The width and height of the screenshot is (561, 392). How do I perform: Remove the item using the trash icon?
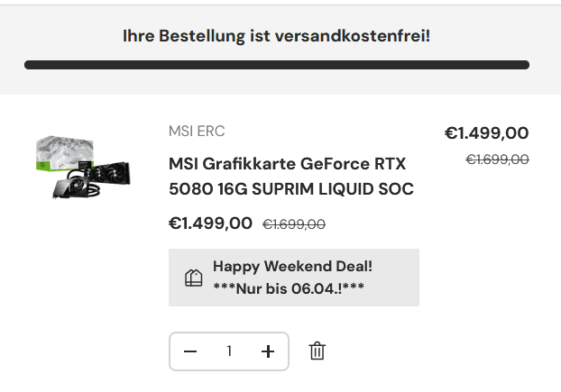317,351
